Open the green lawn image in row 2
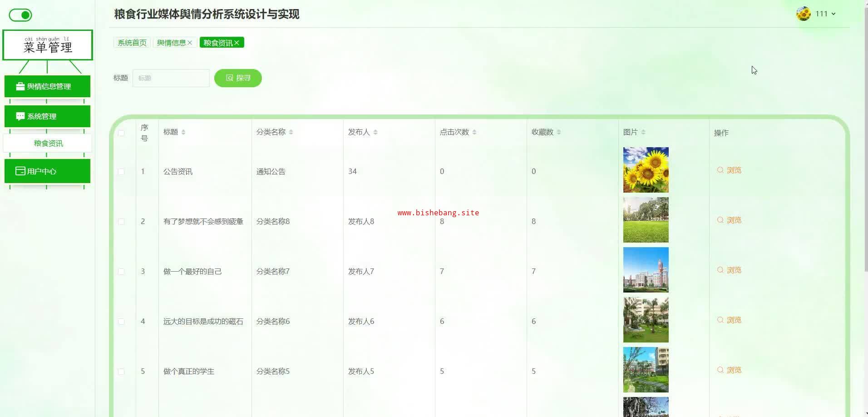Screen dimensions: 868x417 (x=646, y=220)
